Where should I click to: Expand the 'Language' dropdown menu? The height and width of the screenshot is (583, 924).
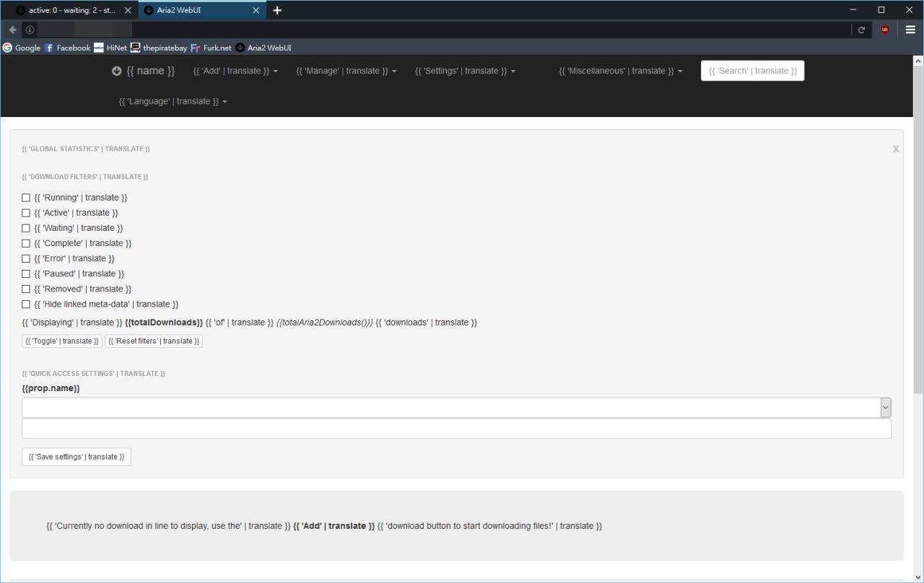(x=173, y=101)
